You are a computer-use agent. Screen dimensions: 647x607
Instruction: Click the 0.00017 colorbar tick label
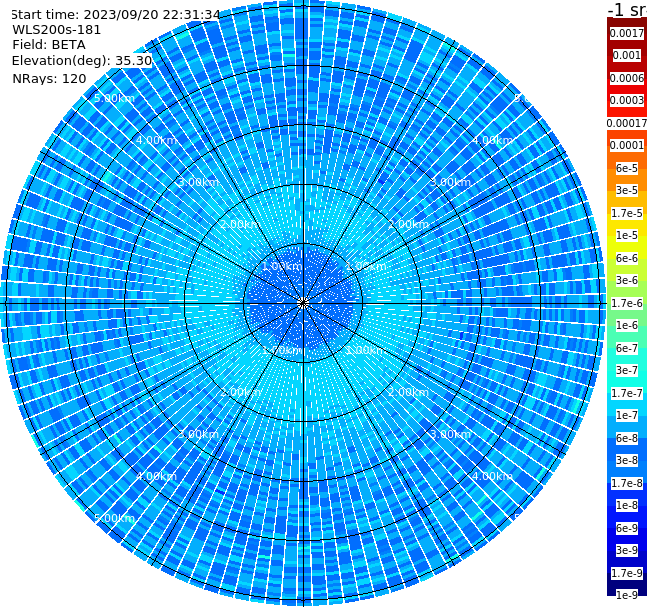[627, 123]
